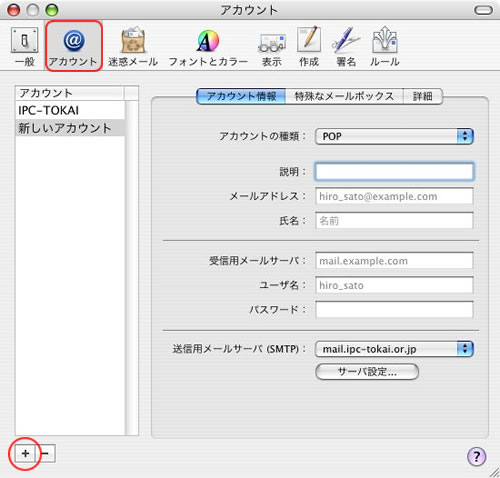This screenshot has width=500, height=478.
Task: Open the 署名 signatures preferences
Action: coord(346,47)
